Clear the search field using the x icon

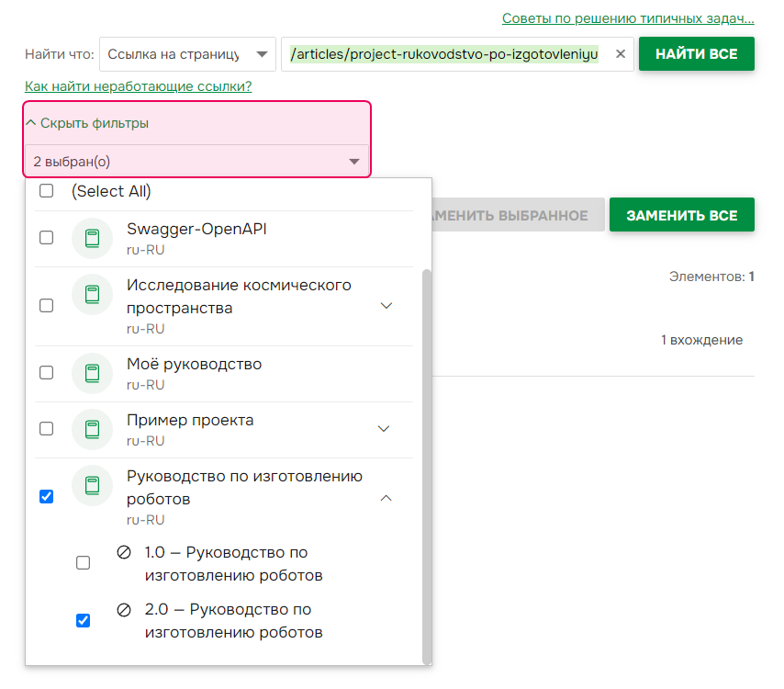620,53
